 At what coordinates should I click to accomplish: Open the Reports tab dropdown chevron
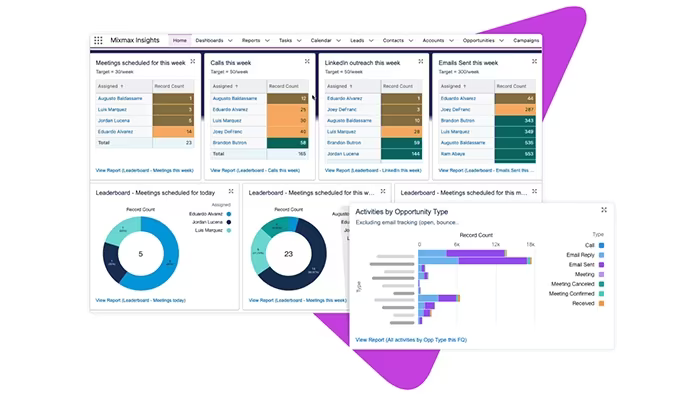267,41
